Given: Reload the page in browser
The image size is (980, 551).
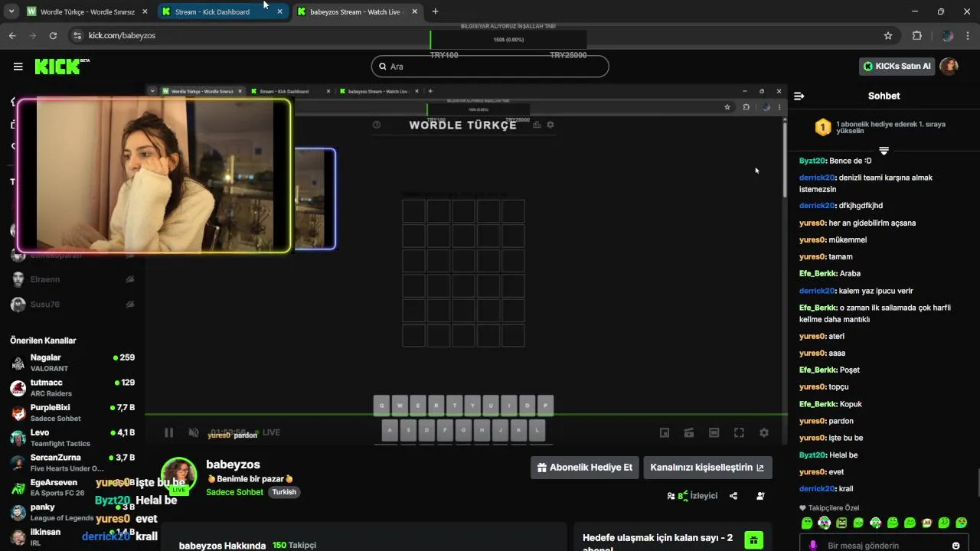Looking at the screenshot, I should pos(53,35).
